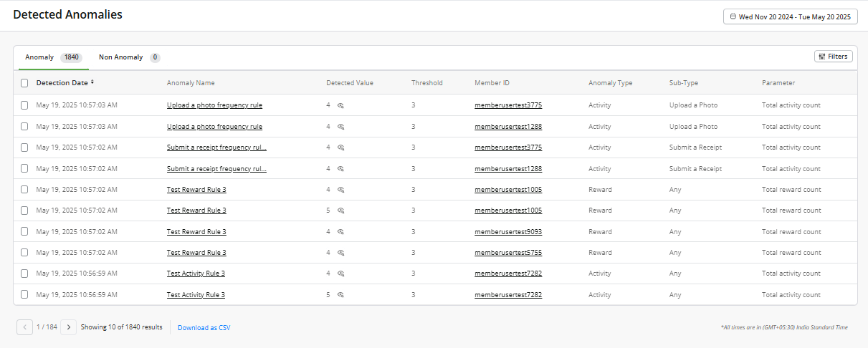
Task: Click the sort arrows next to Detection Date
Action: pyautogui.click(x=92, y=82)
